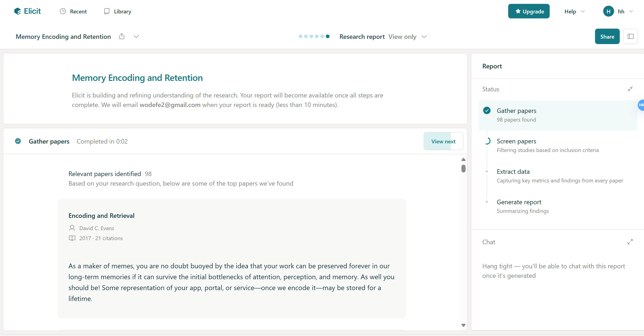
Task: Open Library via the book icon
Action: [107, 11]
